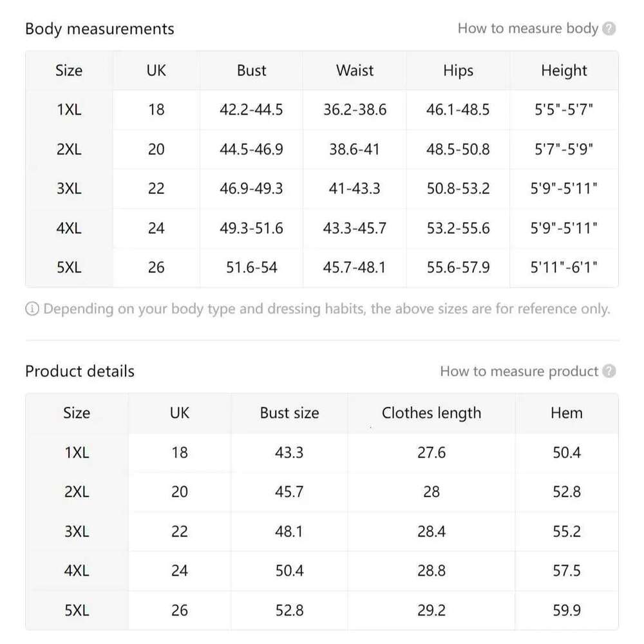Open the "How to measure body" link
The image size is (644, 644).
[527, 28]
